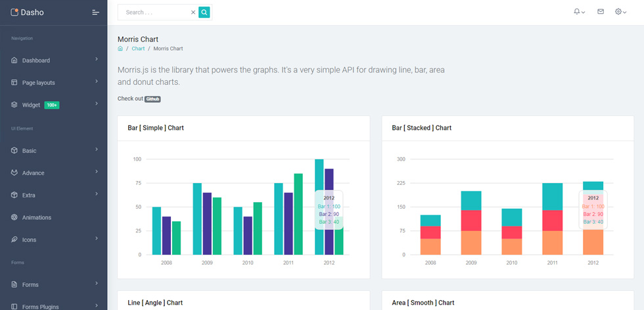Expand the Dashboard menu chevron
The image size is (644, 310).
97,59
